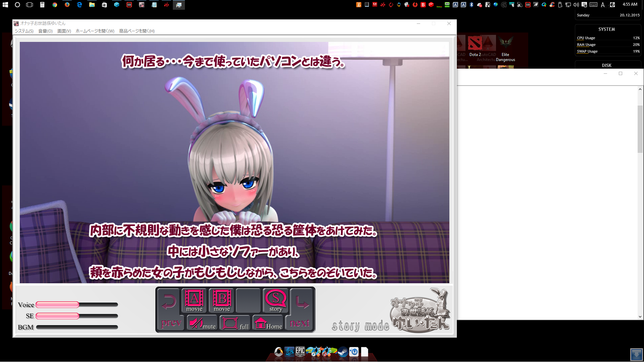Open the Steam icon in the dock

tap(343, 352)
